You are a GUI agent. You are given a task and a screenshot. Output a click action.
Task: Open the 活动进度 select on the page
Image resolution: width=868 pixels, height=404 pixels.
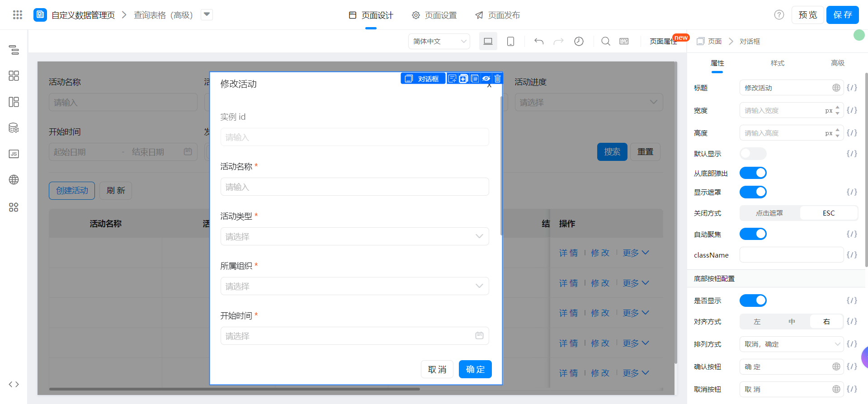pos(589,102)
